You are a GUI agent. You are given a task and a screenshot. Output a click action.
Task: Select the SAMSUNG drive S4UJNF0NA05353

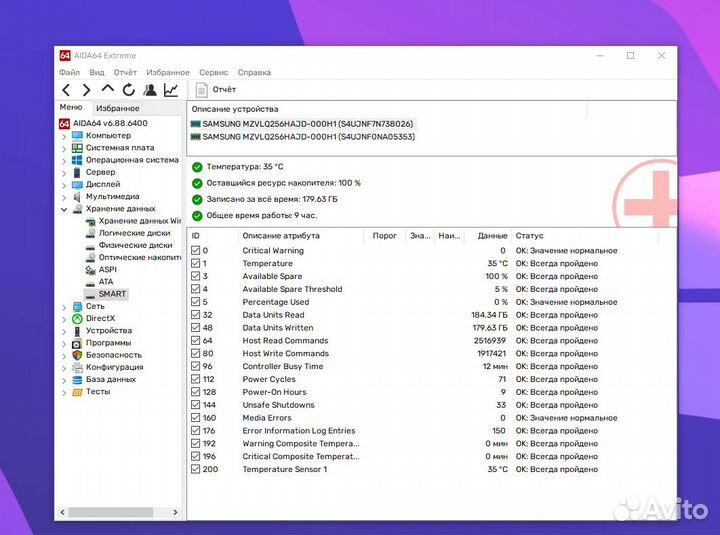point(303,137)
